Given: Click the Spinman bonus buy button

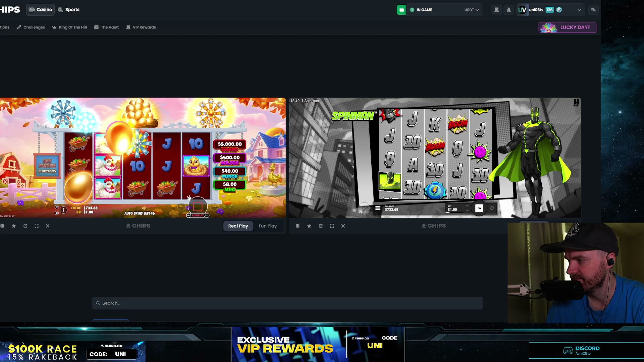Looking at the screenshot, I should (364, 208).
